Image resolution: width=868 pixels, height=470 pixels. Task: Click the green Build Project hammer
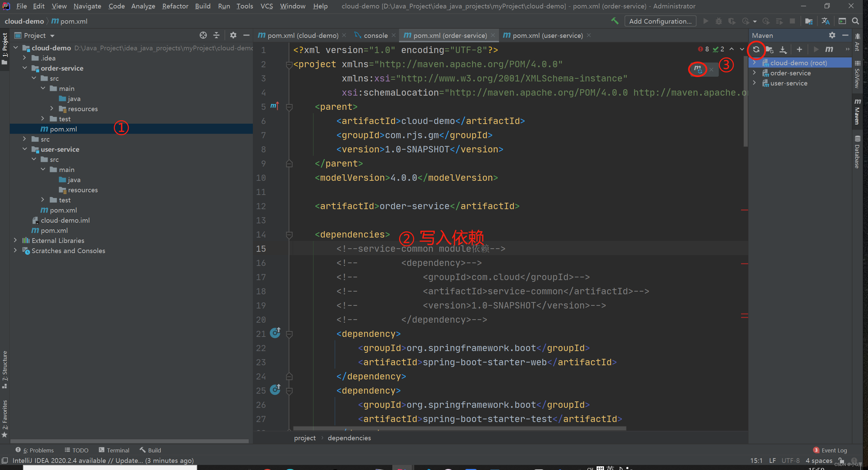(x=615, y=21)
